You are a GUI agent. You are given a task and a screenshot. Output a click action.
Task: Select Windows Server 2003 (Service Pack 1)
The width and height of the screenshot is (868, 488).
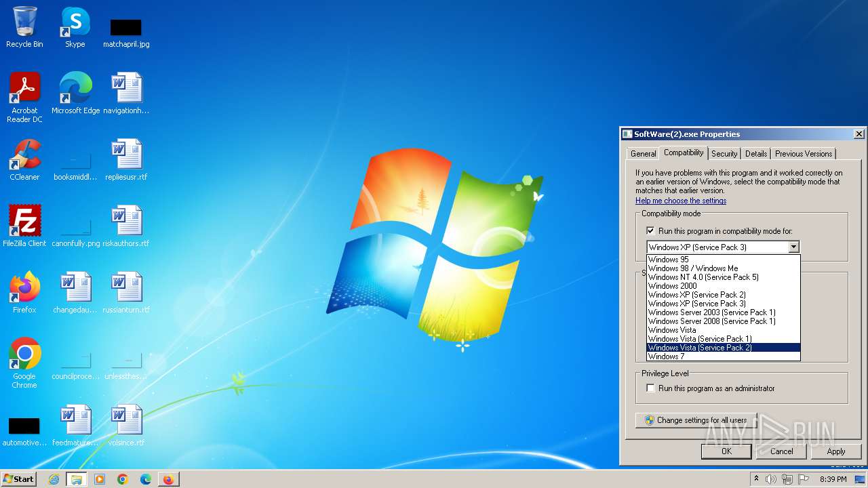pos(723,312)
